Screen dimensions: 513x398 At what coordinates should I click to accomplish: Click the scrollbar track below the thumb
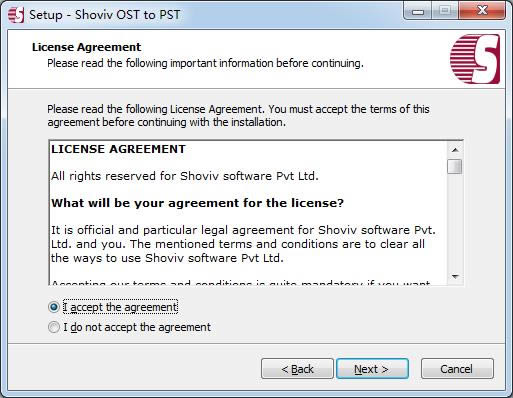pos(455,221)
